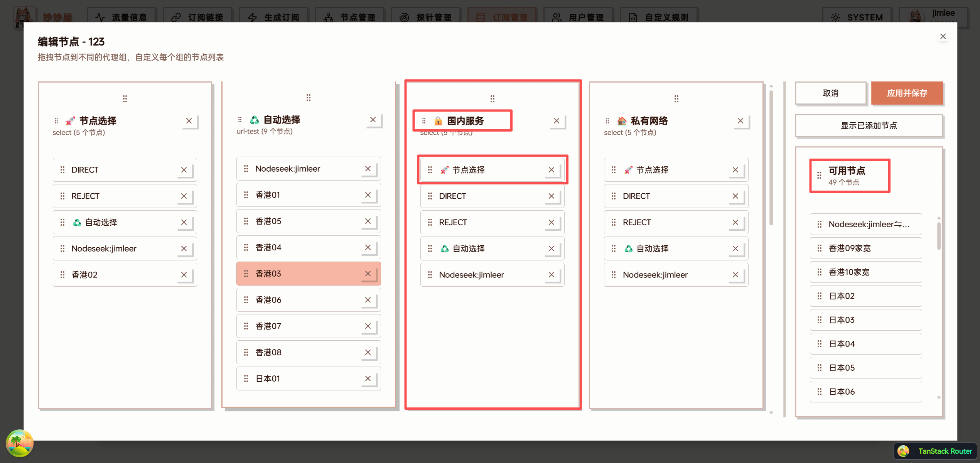This screenshot has height=463, width=980.
Task: Close the 国内服务 proxy group
Action: 557,120
